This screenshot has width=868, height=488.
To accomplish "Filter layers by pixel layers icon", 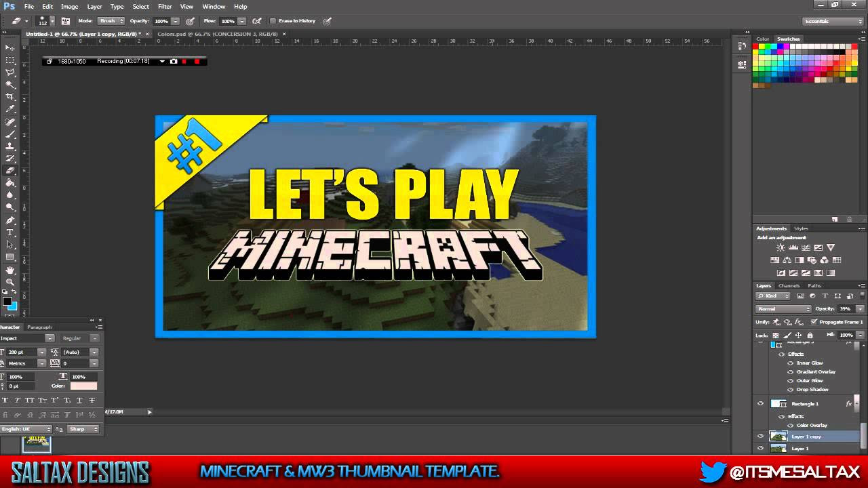I will tap(800, 296).
